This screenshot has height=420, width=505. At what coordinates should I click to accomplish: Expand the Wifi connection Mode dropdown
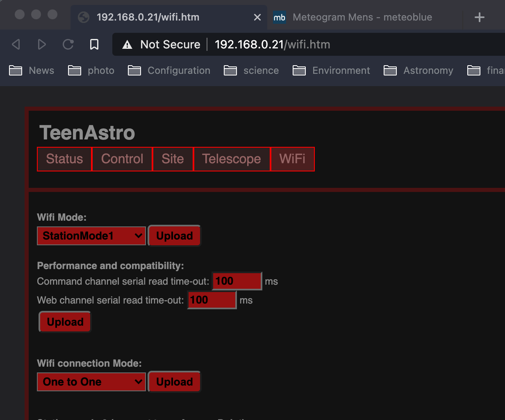[x=91, y=382]
